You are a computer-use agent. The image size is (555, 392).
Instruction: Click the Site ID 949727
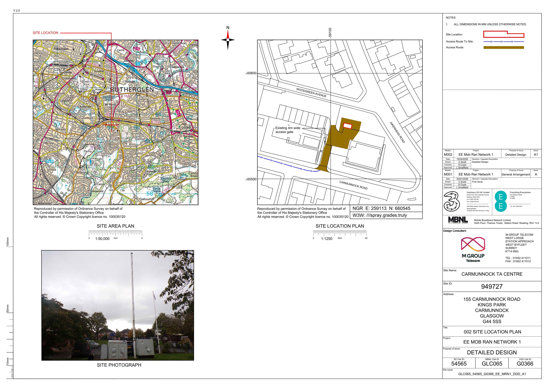tap(492, 287)
